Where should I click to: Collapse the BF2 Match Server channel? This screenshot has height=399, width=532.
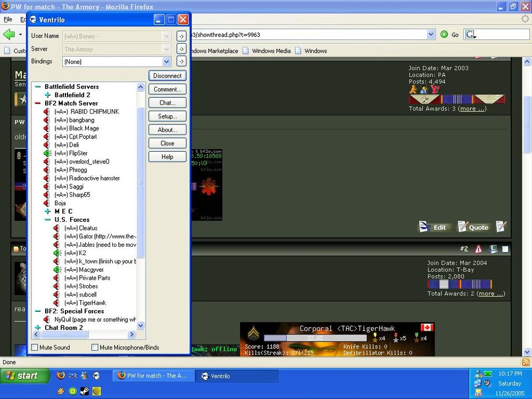[38, 103]
